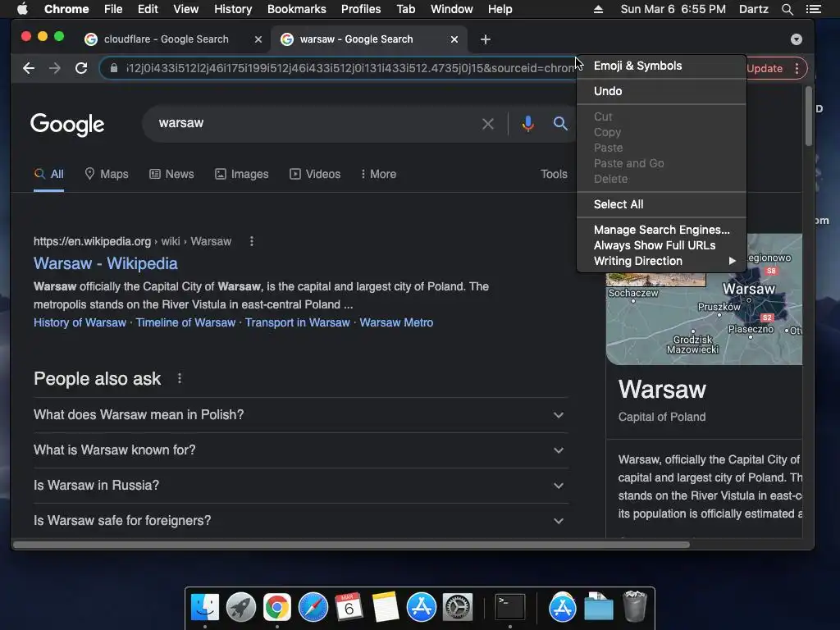
Task: Open the folder stack in the Dock
Action: (598, 607)
